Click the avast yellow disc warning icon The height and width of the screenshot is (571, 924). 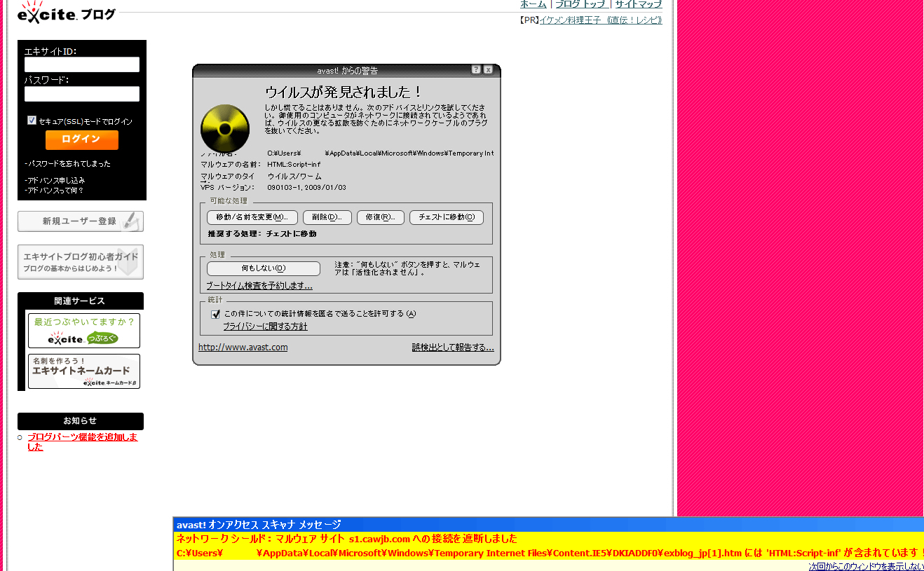(x=225, y=129)
